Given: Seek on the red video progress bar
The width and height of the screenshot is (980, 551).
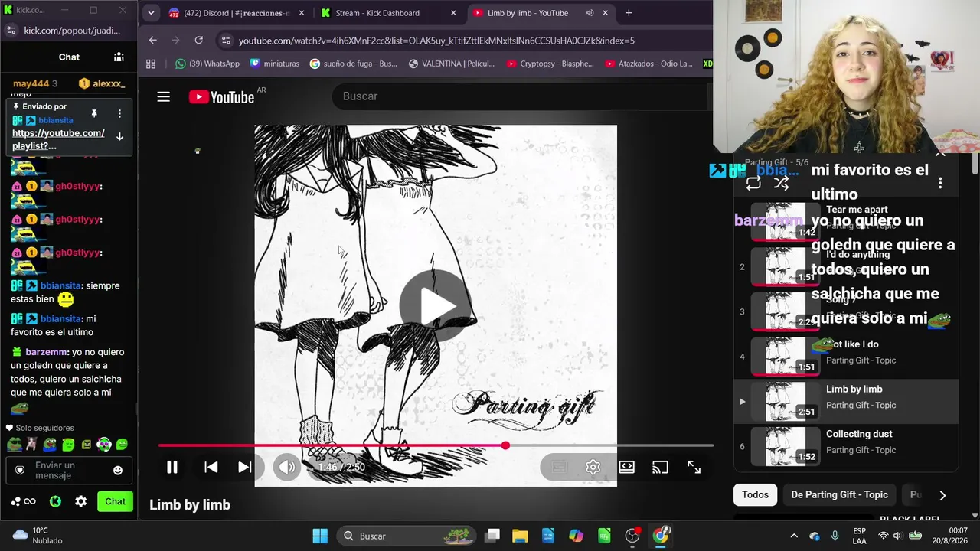Looking at the screenshot, I should 436,445.
